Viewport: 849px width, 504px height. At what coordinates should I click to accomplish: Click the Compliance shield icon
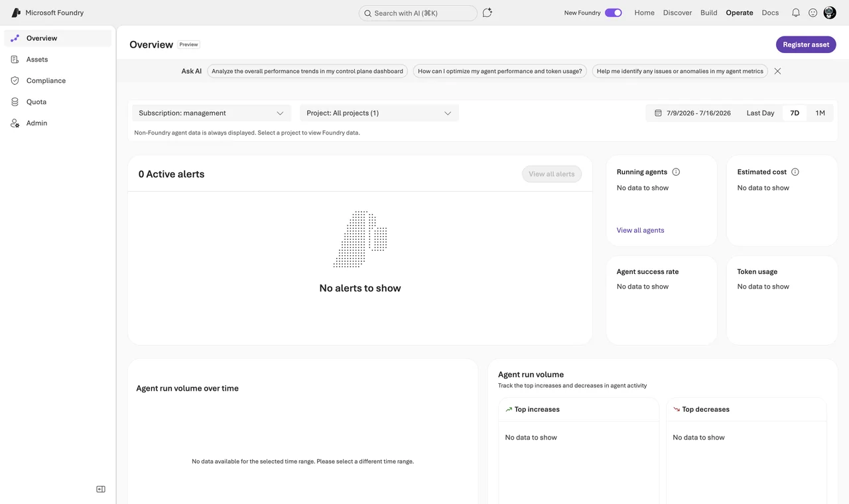click(15, 81)
